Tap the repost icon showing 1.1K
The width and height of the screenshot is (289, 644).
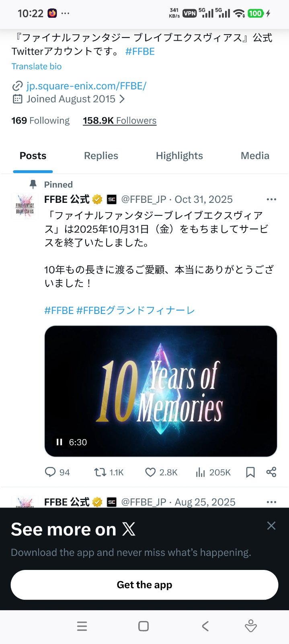coord(100,472)
